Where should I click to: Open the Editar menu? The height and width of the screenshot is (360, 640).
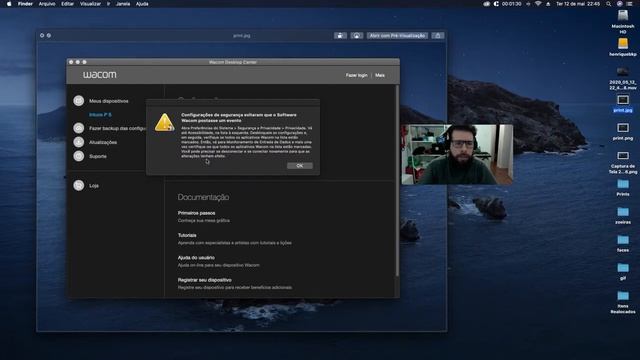point(67,4)
